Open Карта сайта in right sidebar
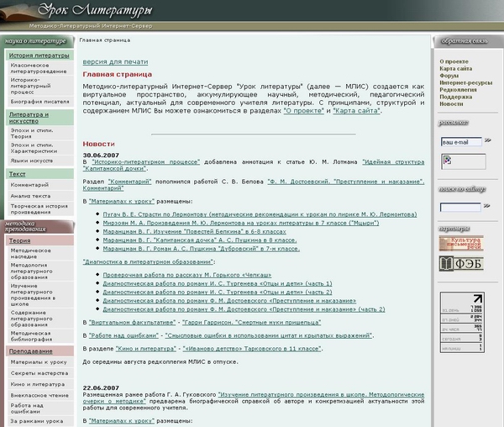 pyautogui.click(x=456, y=68)
